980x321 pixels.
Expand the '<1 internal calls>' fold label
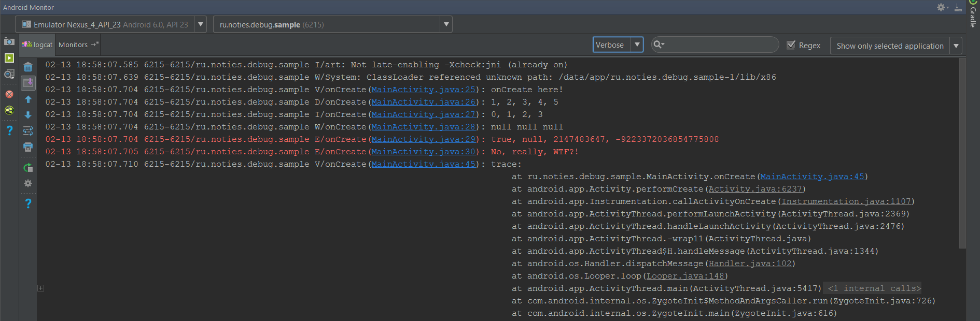coord(874,288)
